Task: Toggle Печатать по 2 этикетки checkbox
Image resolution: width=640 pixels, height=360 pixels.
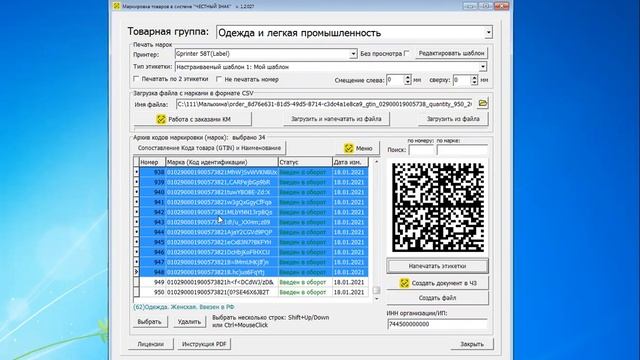Action: tap(137, 79)
